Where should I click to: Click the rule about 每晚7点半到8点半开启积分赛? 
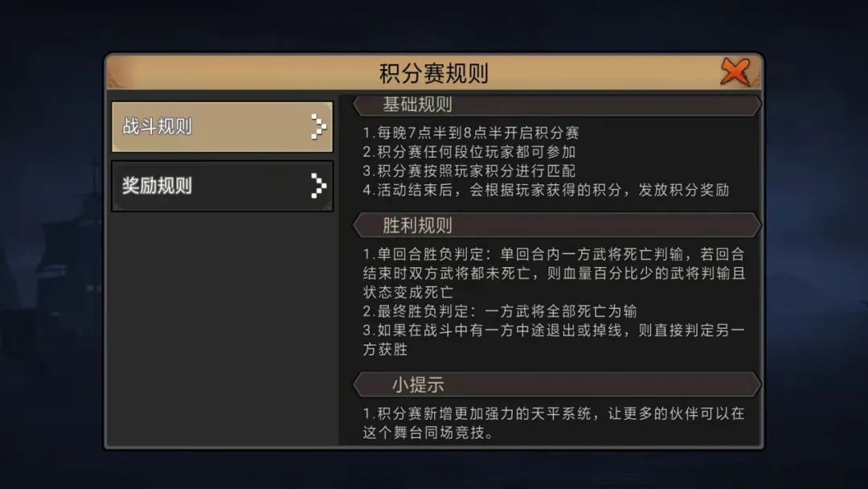[471, 133]
